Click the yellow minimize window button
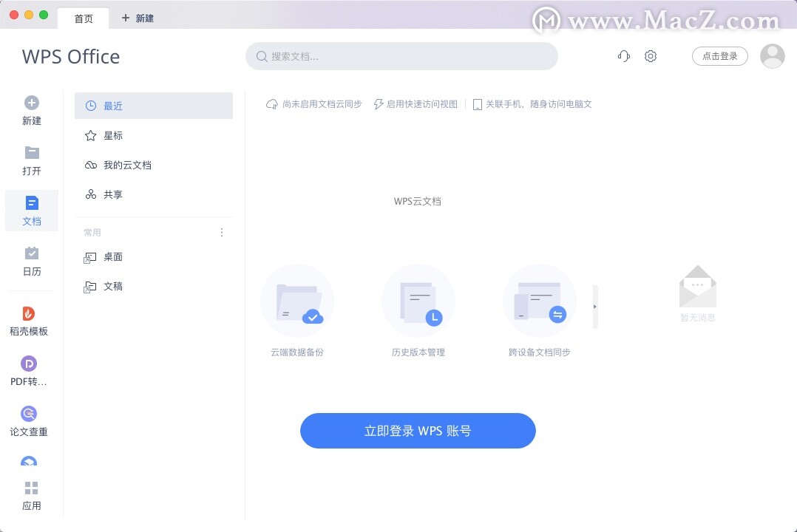This screenshot has height=532, width=797. pos(29,15)
